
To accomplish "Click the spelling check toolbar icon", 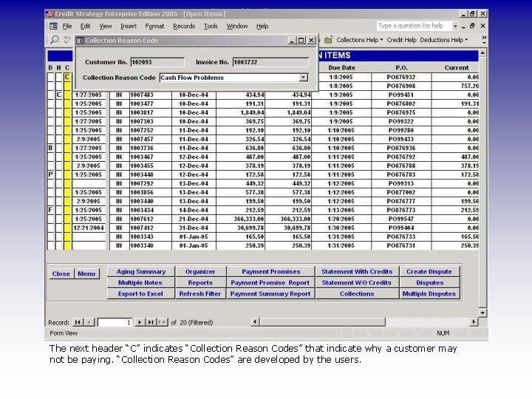I will click(x=66, y=40).
